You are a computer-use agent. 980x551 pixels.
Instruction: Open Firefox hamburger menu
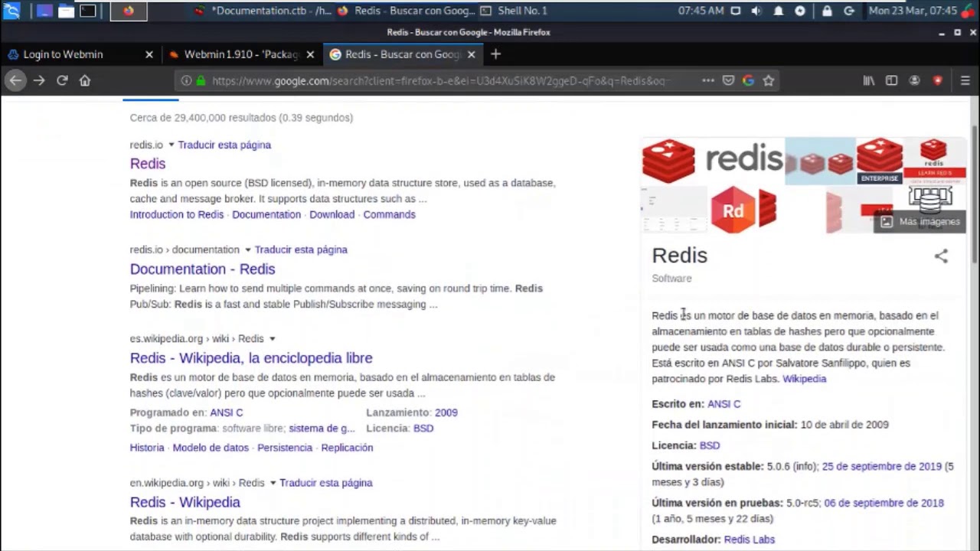pos(965,80)
